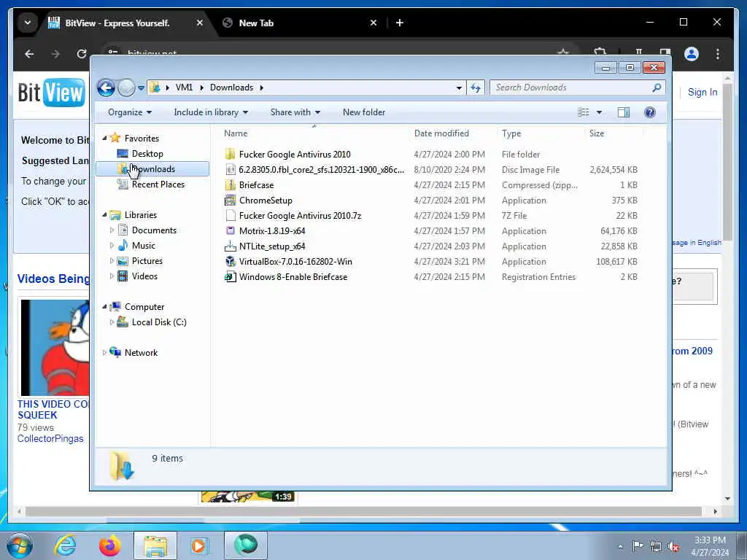Select the Windows 8-Enable Briefcase registry file
Viewport: 747px width, 560px height.
pos(293,276)
